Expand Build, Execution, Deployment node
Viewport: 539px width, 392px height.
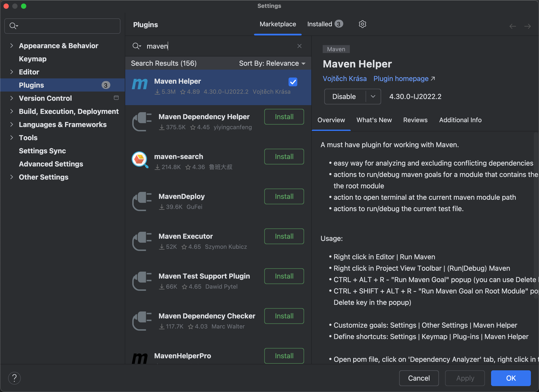11,111
